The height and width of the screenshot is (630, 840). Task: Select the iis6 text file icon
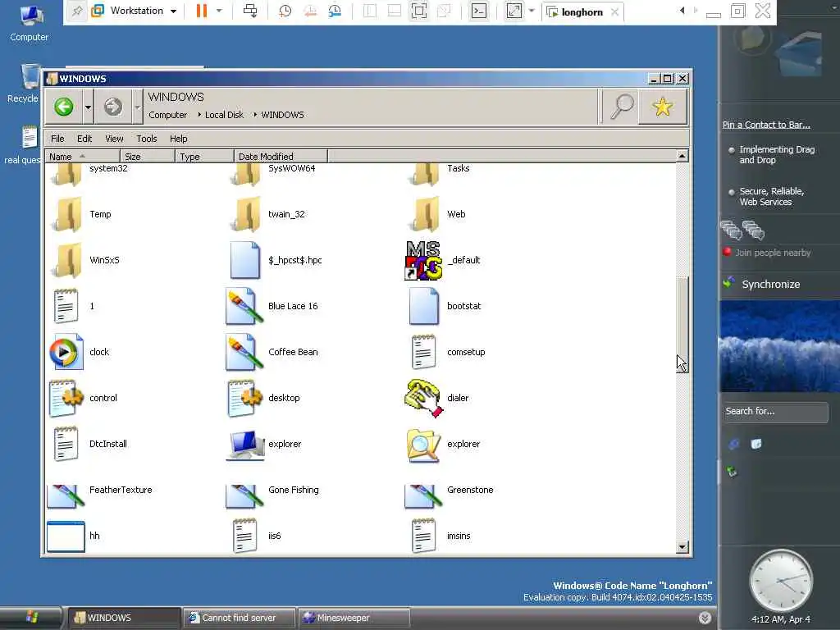pos(244,536)
